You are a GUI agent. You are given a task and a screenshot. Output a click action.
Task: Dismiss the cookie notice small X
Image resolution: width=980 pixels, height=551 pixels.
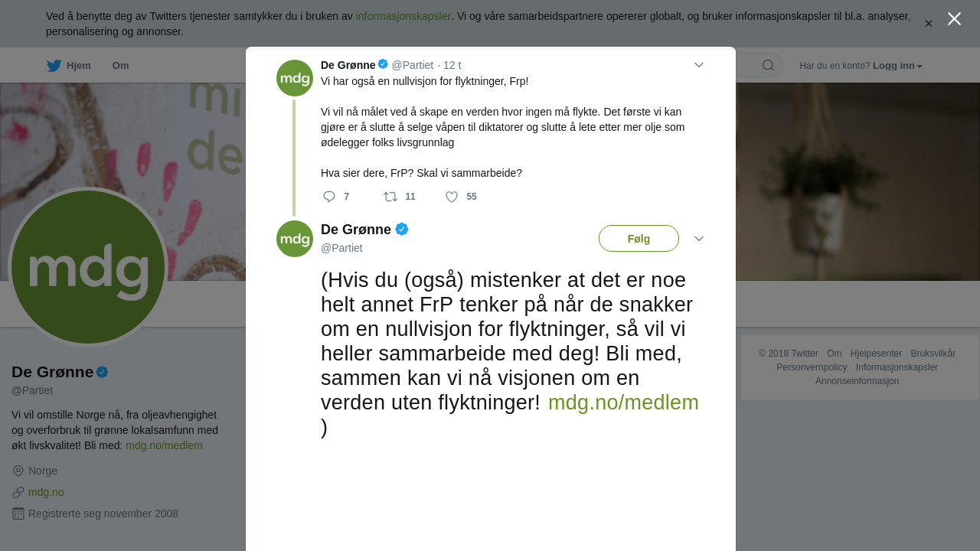(x=928, y=24)
